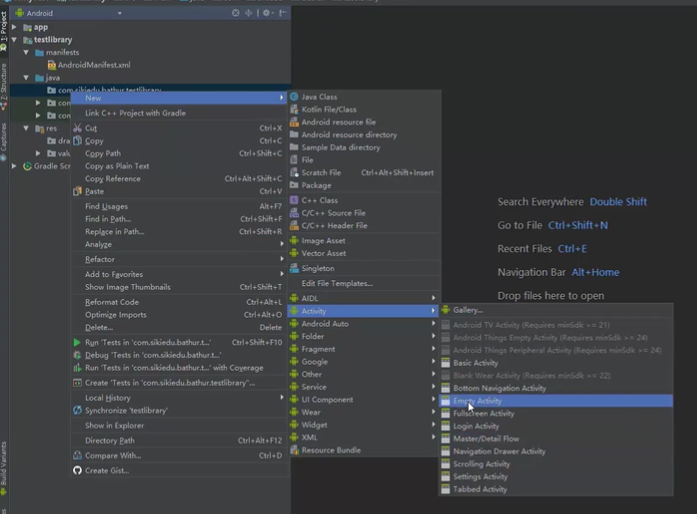The height and width of the screenshot is (514, 697).
Task: Collapse the manifests folder node
Action: pyautogui.click(x=26, y=52)
